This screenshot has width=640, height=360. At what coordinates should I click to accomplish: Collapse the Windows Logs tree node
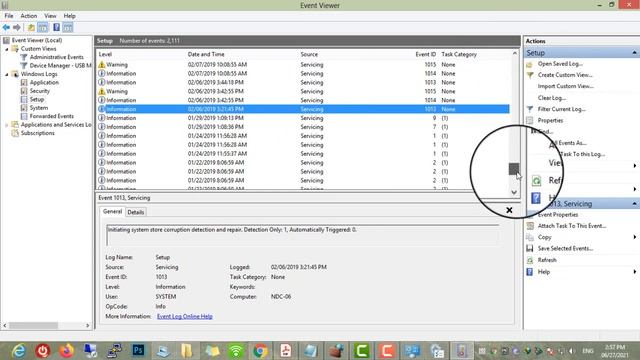7,74
